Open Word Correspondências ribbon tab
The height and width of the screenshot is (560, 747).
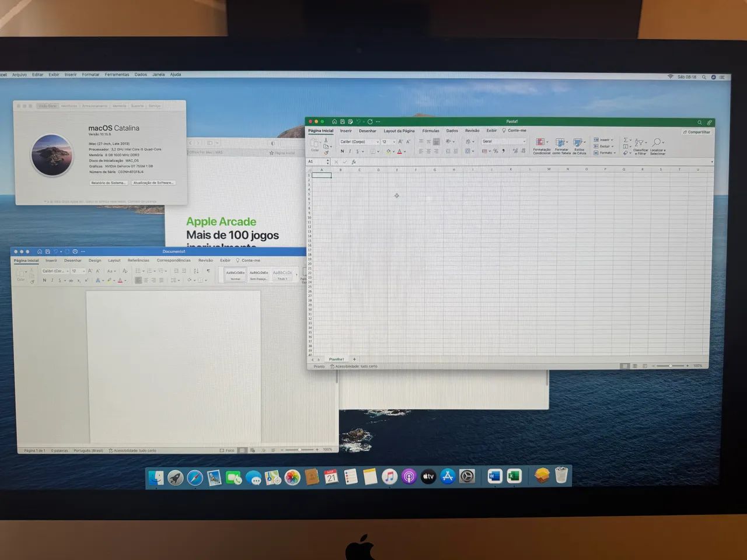[x=173, y=260]
